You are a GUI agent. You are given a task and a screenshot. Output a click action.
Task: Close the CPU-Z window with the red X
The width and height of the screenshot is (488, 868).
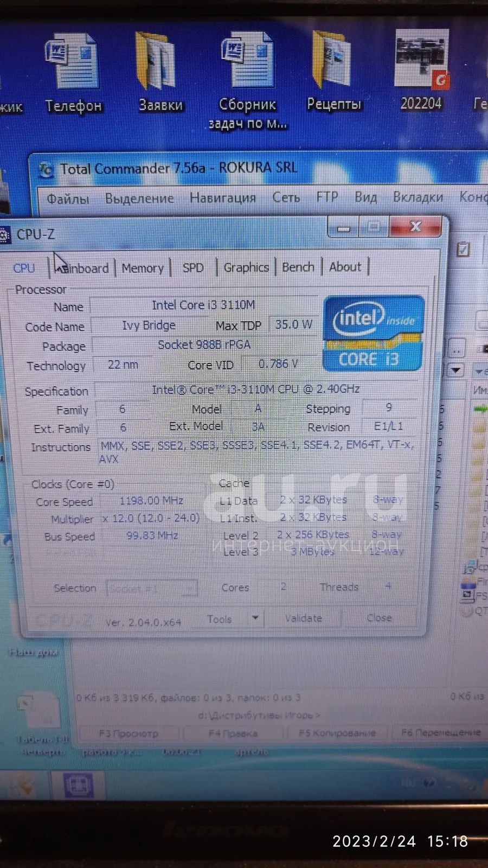(x=416, y=226)
